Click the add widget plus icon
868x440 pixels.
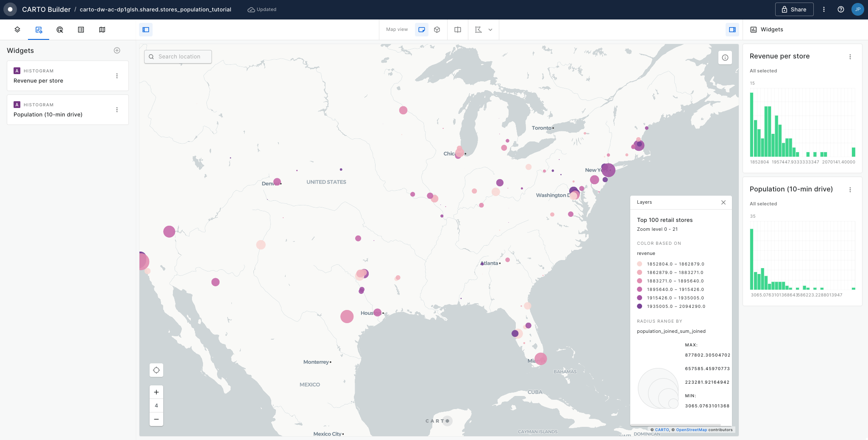tap(117, 50)
